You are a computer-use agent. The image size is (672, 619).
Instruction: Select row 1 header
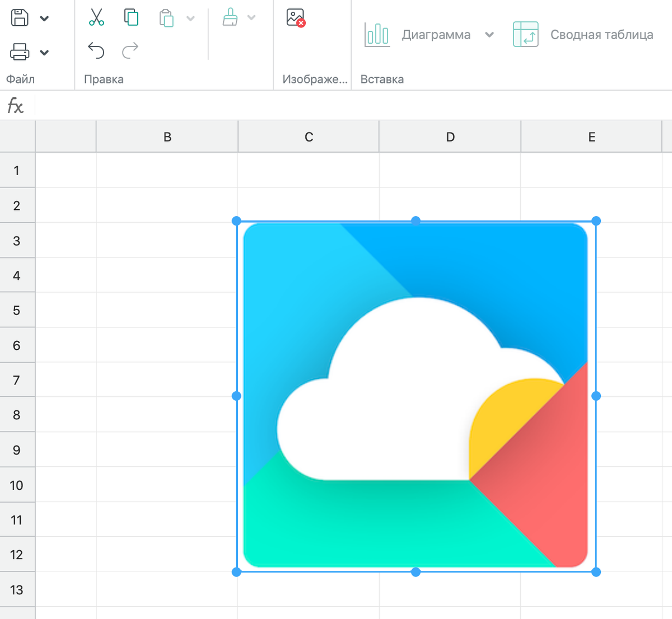point(17,170)
